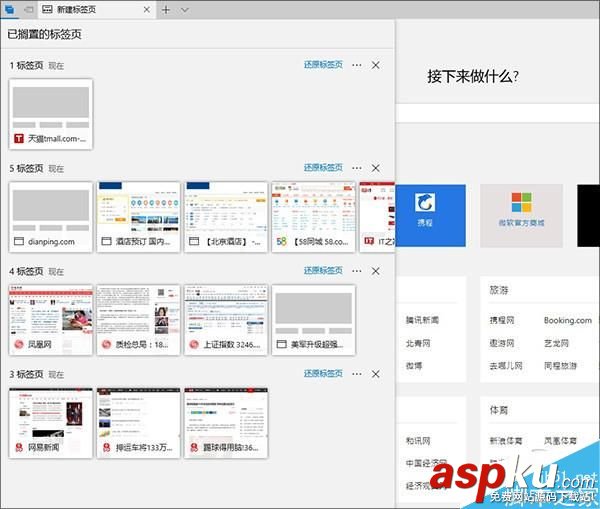Open the 携程 top site tile
Screen dimensions: 600x509
tap(430, 215)
